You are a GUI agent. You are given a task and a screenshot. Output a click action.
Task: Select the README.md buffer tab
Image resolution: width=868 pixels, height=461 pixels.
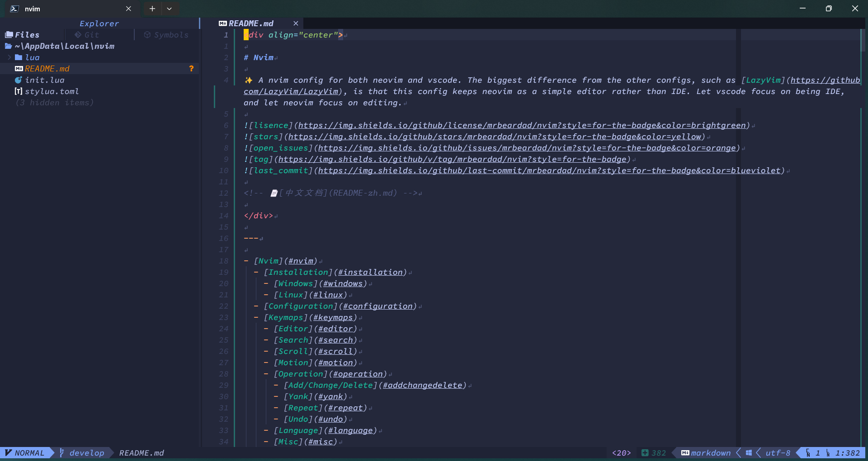point(251,24)
